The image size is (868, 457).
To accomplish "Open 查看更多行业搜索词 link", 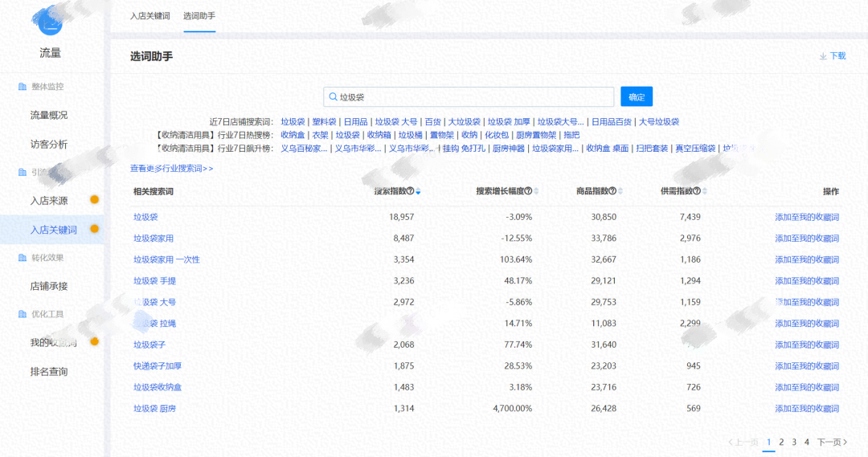I will pyautogui.click(x=172, y=169).
